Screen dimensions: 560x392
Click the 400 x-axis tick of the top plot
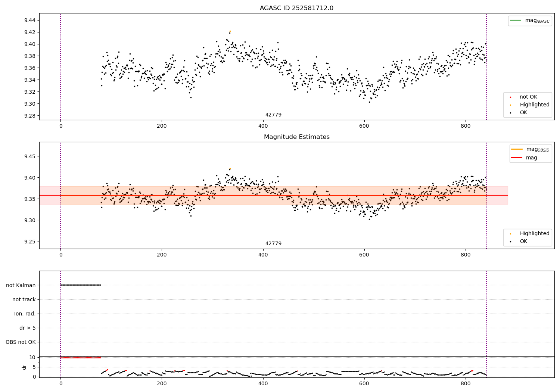click(263, 126)
